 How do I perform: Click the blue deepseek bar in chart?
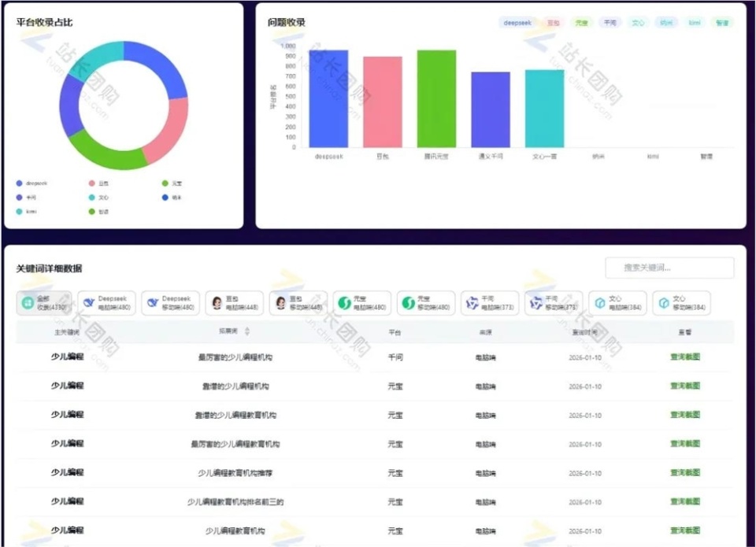point(328,99)
